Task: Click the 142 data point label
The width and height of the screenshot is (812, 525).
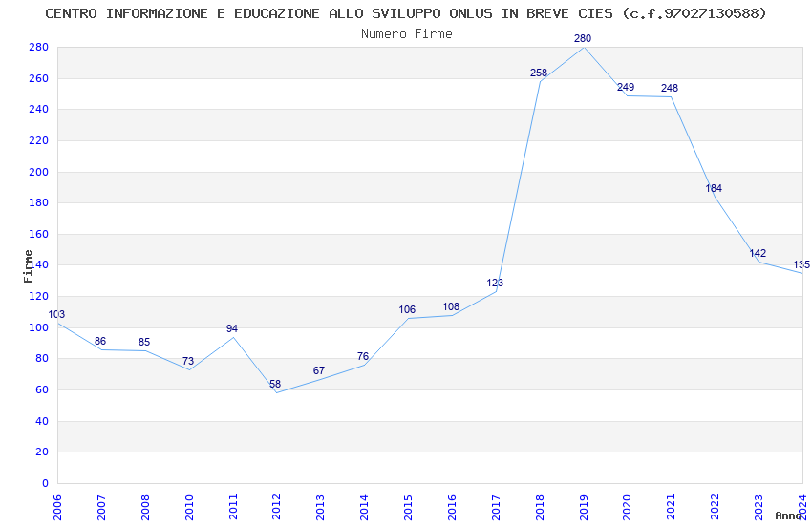Action: coord(758,254)
